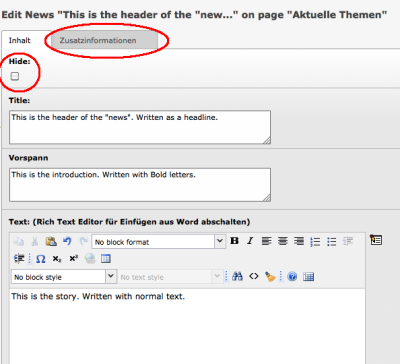
Task: Open the No text style dropdown
Action: point(169,277)
